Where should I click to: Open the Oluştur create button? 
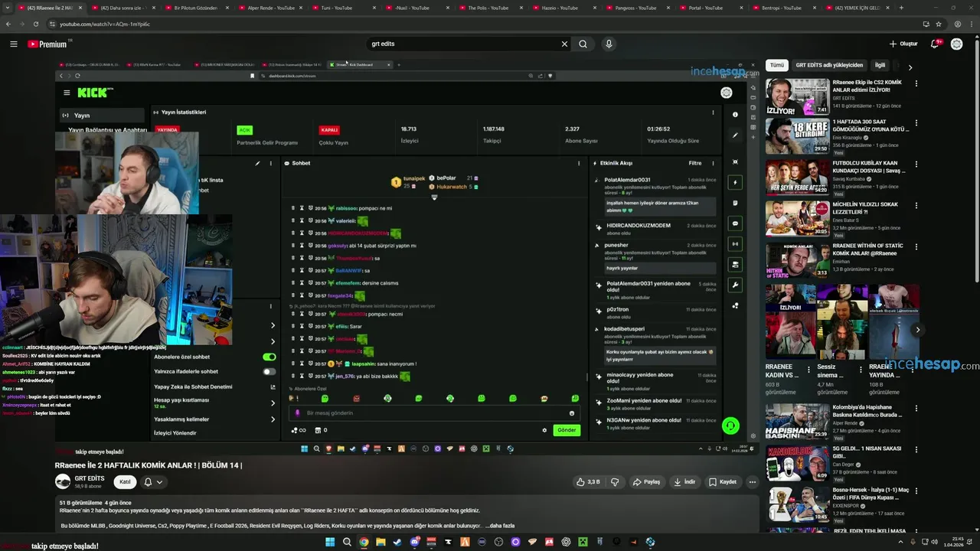tap(903, 44)
